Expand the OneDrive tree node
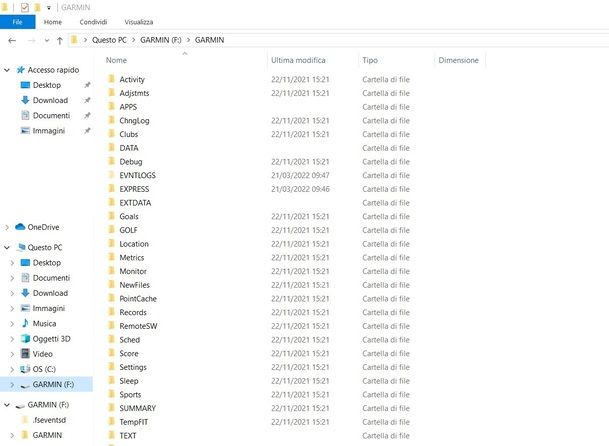Viewport: 609px width, 446px height. tap(7, 227)
